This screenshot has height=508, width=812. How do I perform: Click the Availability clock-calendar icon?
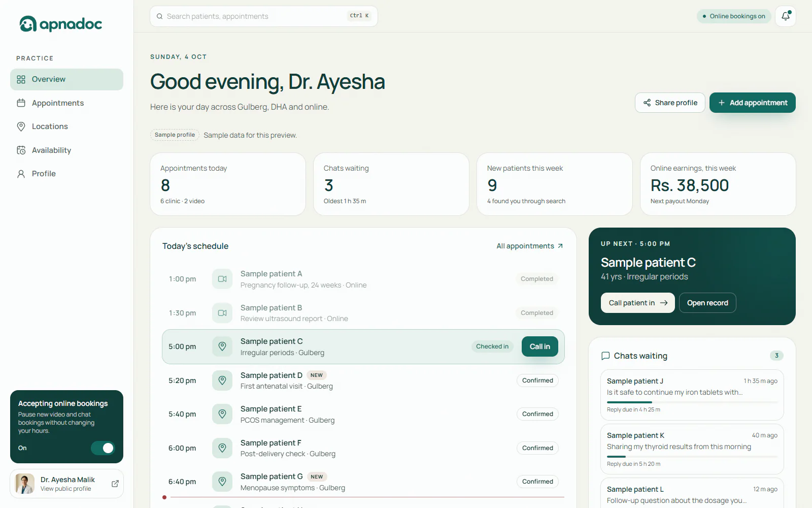tap(21, 150)
